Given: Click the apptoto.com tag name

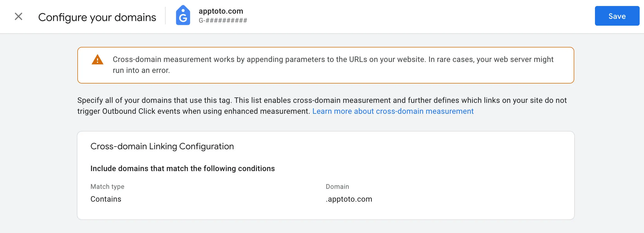Looking at the screenshot, I should [220, 11].
